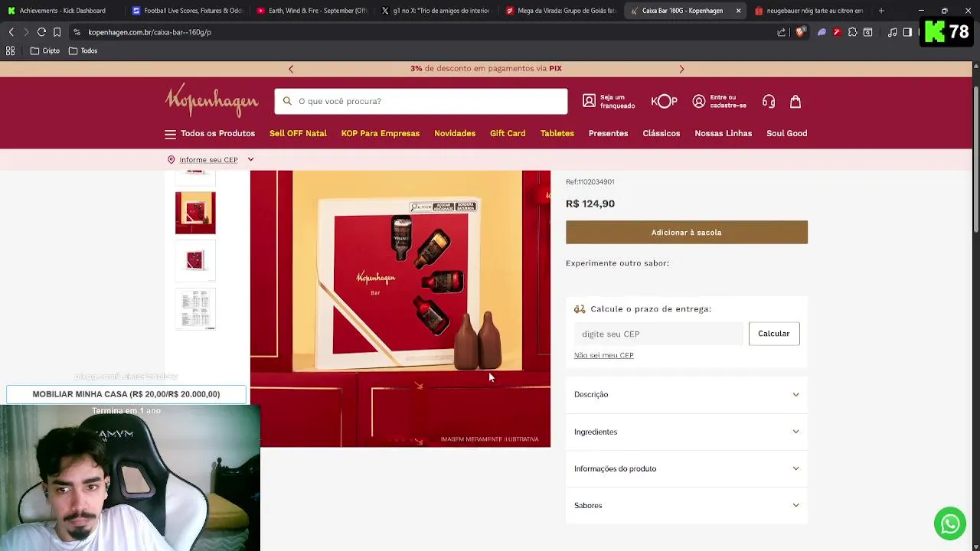The height and width of the screenshot is (551, 980).
Task: Bookmark this page with the bookmark icon
Action: pos(57,32)
